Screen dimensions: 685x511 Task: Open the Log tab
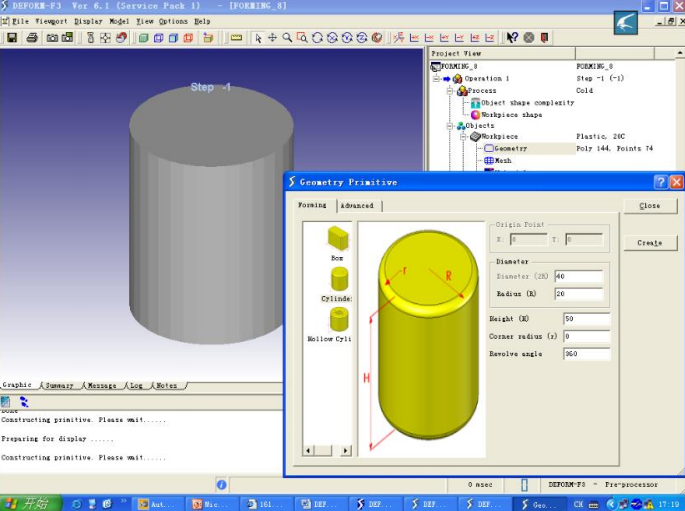[136, 386]
